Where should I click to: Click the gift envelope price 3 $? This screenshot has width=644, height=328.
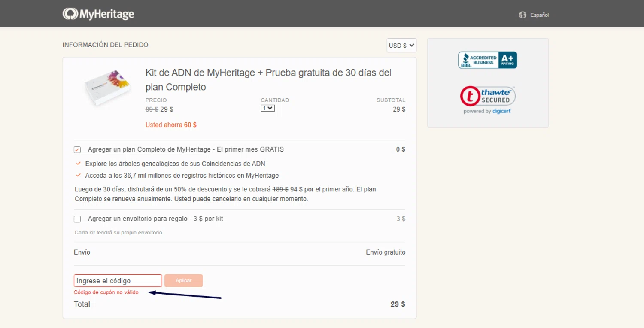pos(401,219)
